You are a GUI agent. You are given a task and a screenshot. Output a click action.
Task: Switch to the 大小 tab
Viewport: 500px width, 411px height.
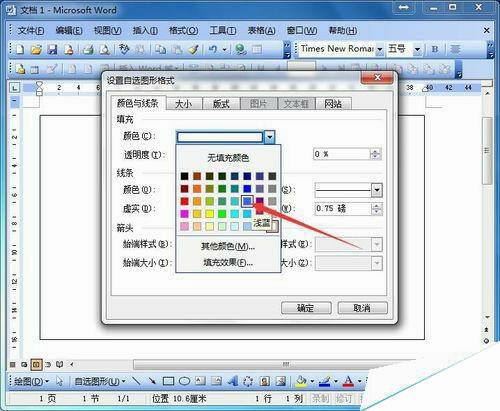pos(184,104)
